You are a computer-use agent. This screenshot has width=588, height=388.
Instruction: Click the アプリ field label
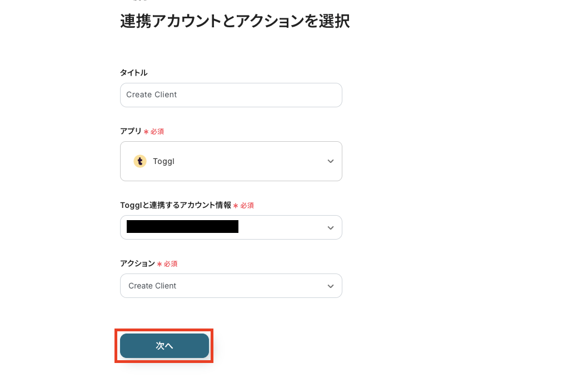(131, 131)
